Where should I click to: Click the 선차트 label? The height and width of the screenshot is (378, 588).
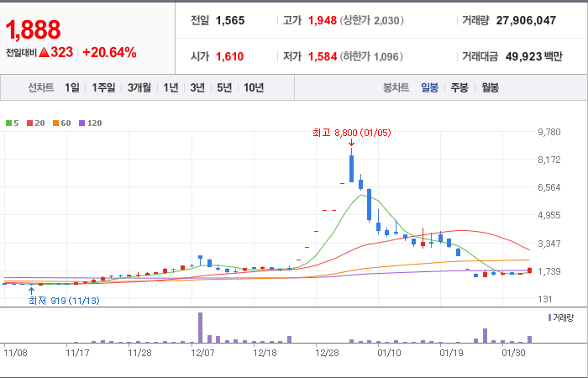(x=41, y=87)
